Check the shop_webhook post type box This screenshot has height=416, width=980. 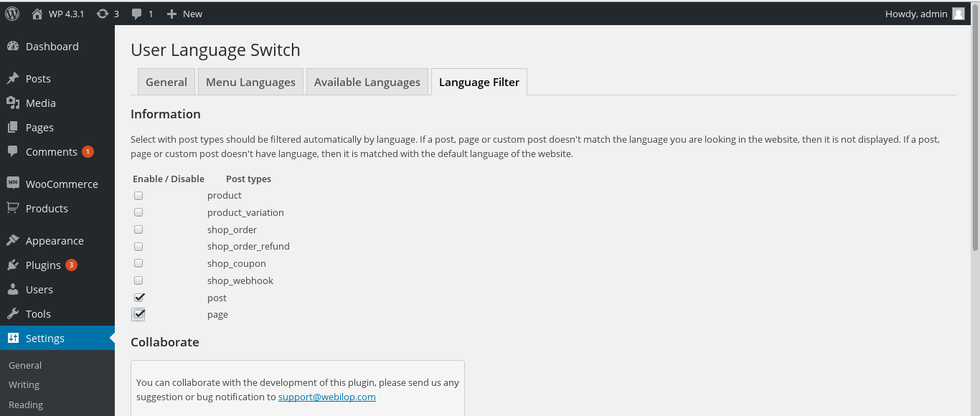pyautogui.click(x=138, y=280)
